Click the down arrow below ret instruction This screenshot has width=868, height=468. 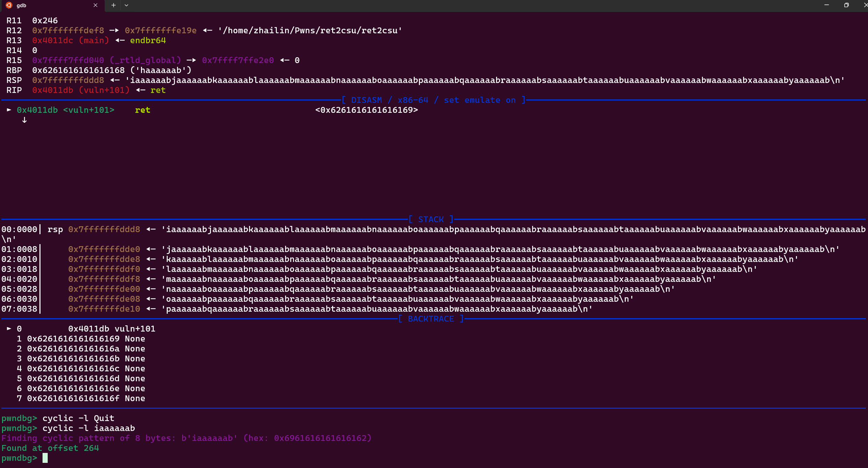(x=24, y=120)
